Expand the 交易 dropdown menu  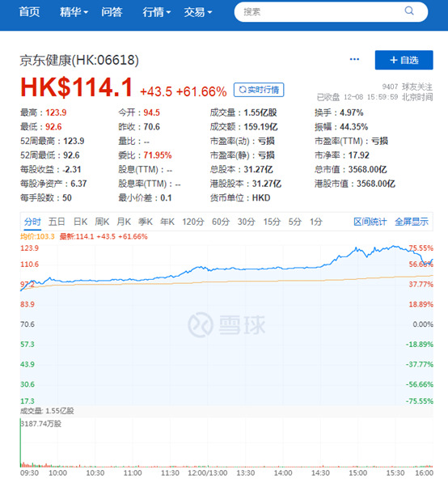pyautogui.click(x=198, y=12)
